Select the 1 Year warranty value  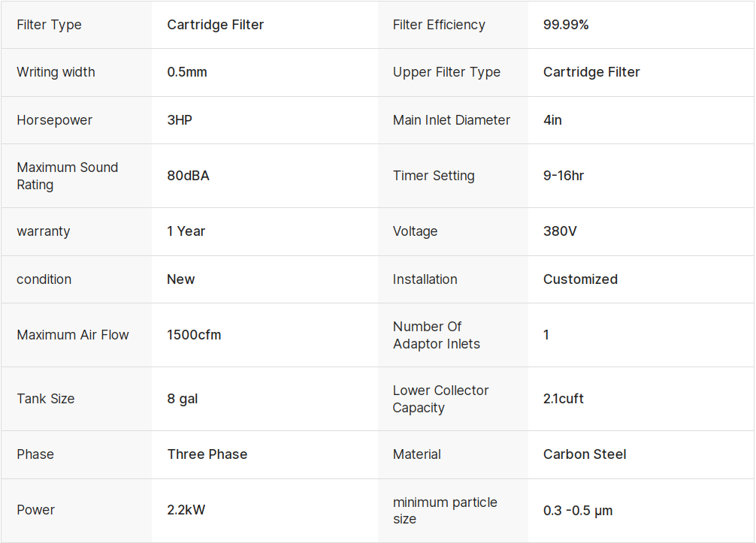coord(186,231)
